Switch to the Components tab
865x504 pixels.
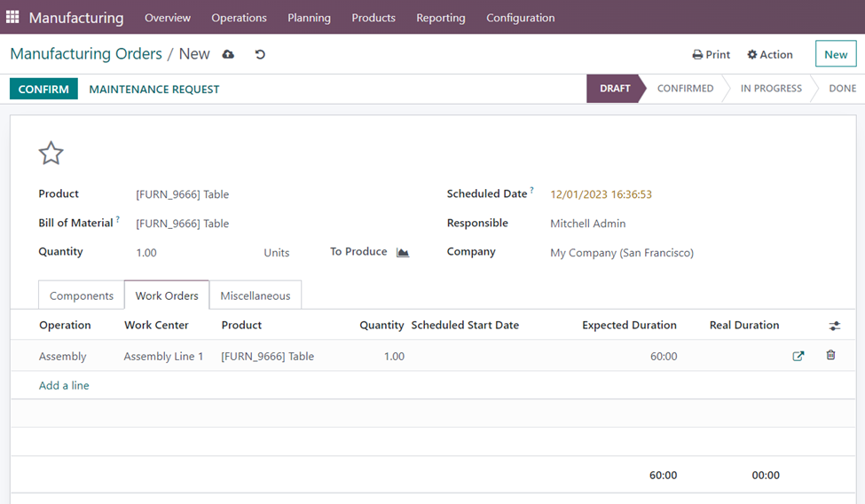tap(82, 295)
